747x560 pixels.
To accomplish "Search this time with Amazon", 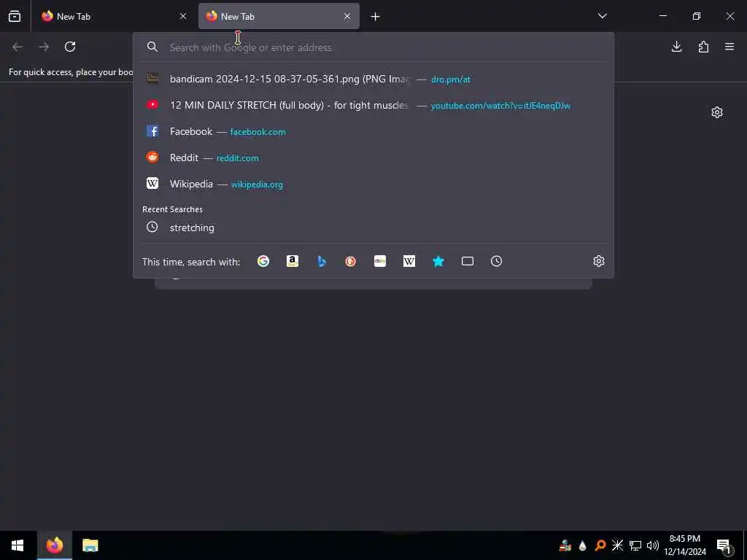I will [293, 261].
